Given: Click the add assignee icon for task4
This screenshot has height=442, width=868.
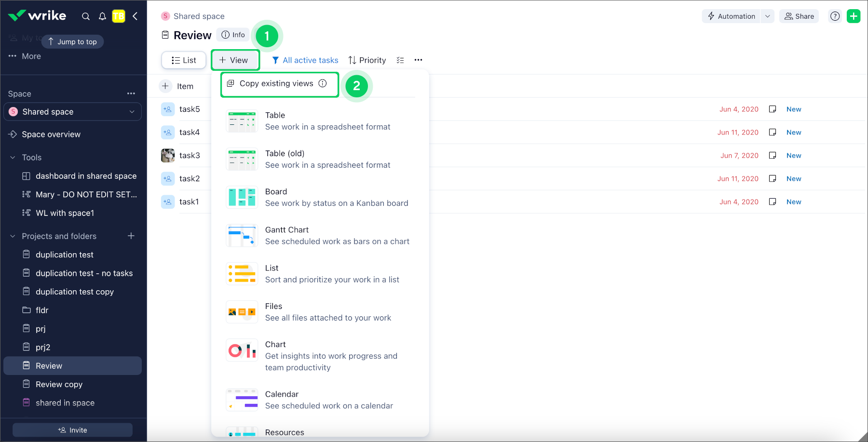Looking at the screenshot, I should point(168,133).
